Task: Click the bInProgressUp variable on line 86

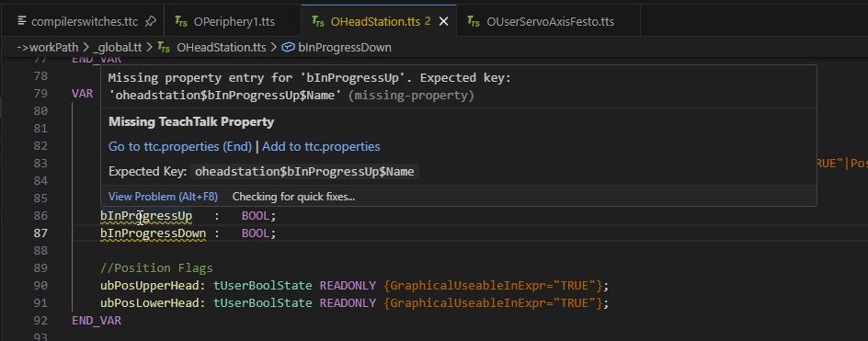Action: tap(146, 215)
